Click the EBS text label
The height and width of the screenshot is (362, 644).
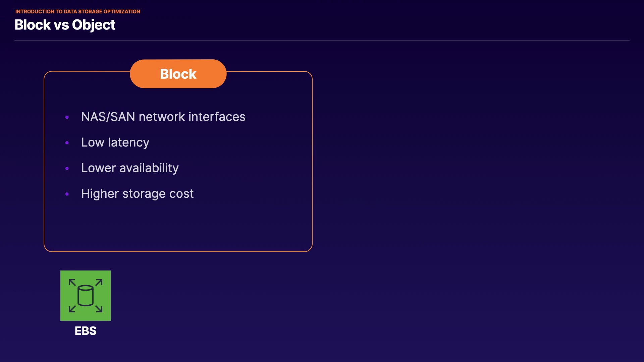[x=86, y=331]
